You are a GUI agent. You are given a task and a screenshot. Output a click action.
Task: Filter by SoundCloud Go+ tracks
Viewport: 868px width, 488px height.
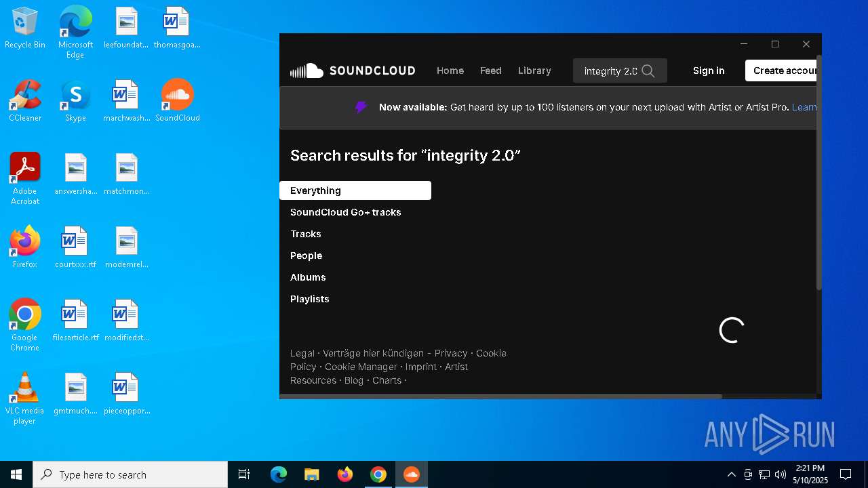(346, 212)
